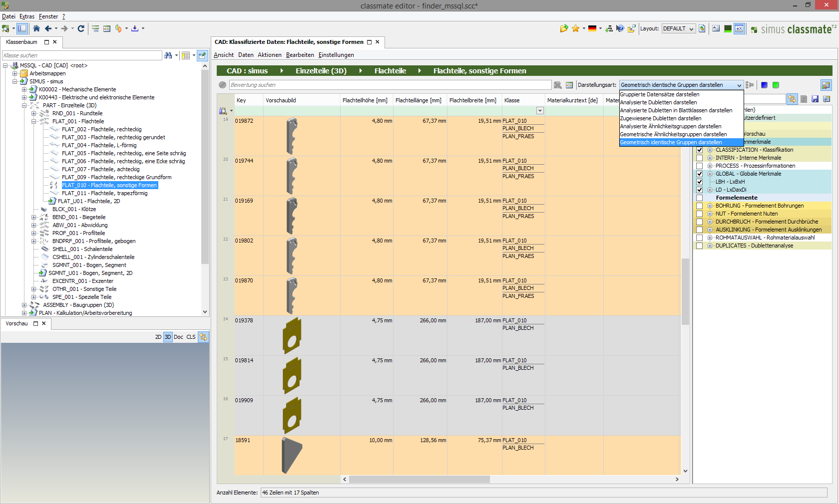Image resolution: width=839 pixels, height=504 pixels.
Task: Check NUT - Formelement Nuten checkbox
Action: pos(699,214)
